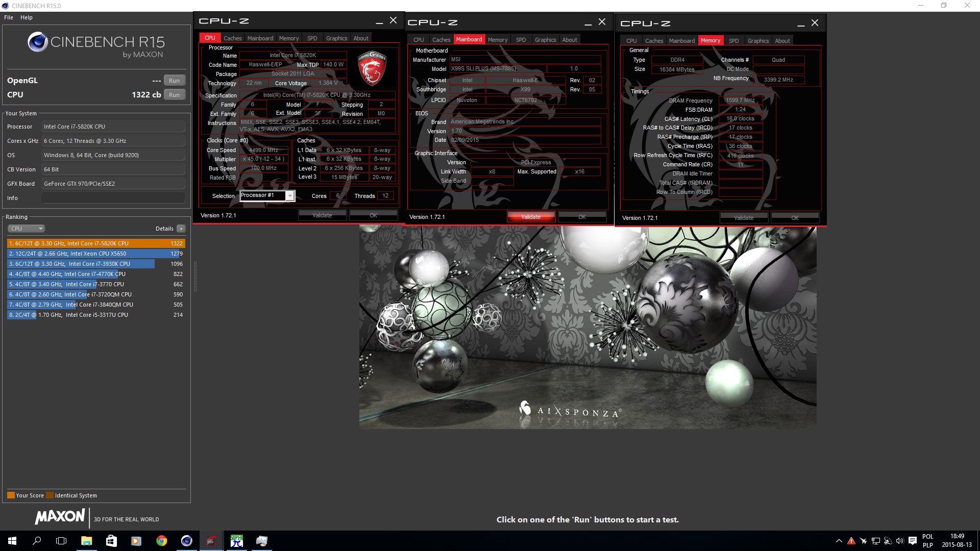This screenshot has width=980, height=551.
Task: Open About tab in first CPU-Z window
Action: [361, 38]
